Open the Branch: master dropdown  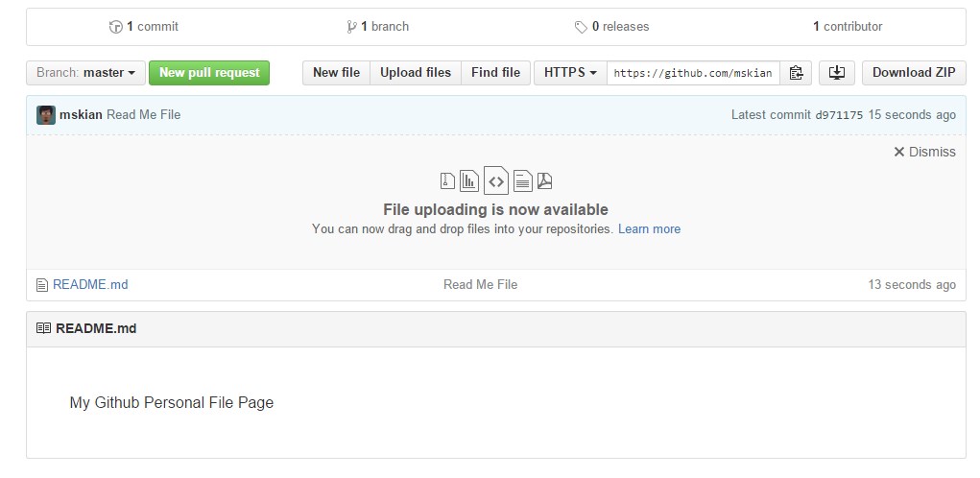tap(85, 73)
